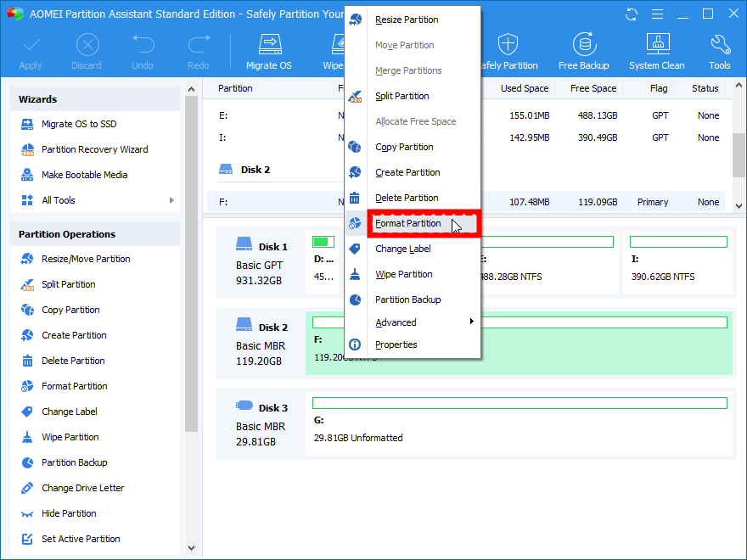
Task: Click Partition Backup sidebar icon
Action: (27, 462)
